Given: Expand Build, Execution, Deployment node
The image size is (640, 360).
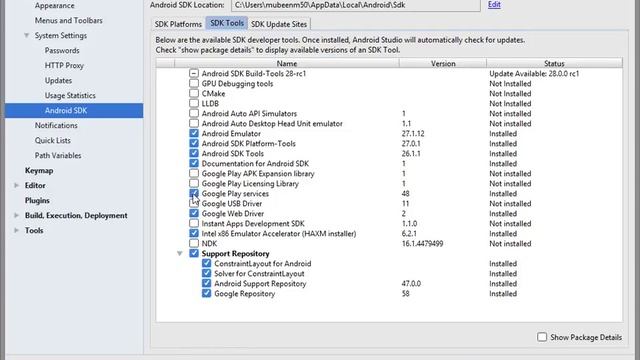Looking at the screenshot, I should point(16,215).
